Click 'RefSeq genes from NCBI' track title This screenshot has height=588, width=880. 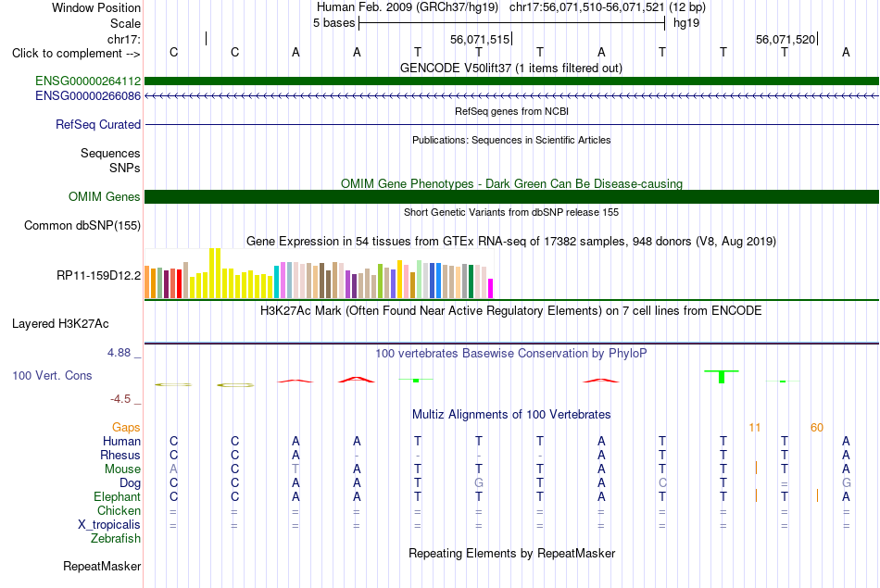(x=511, y=112)
